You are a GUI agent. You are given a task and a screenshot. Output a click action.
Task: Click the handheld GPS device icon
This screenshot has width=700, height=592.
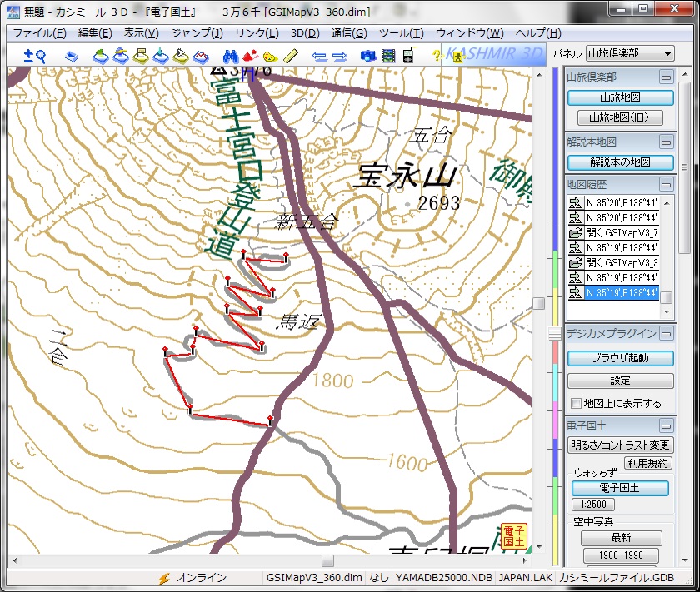click(408, 56)
